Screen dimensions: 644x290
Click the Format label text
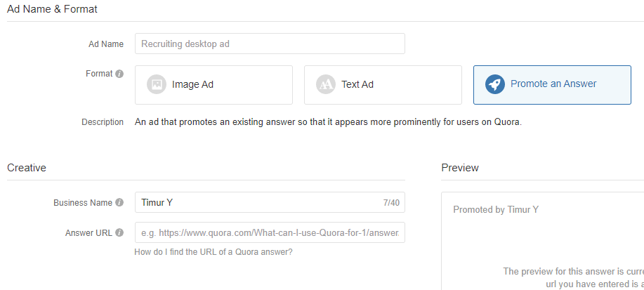pos(99,74)
